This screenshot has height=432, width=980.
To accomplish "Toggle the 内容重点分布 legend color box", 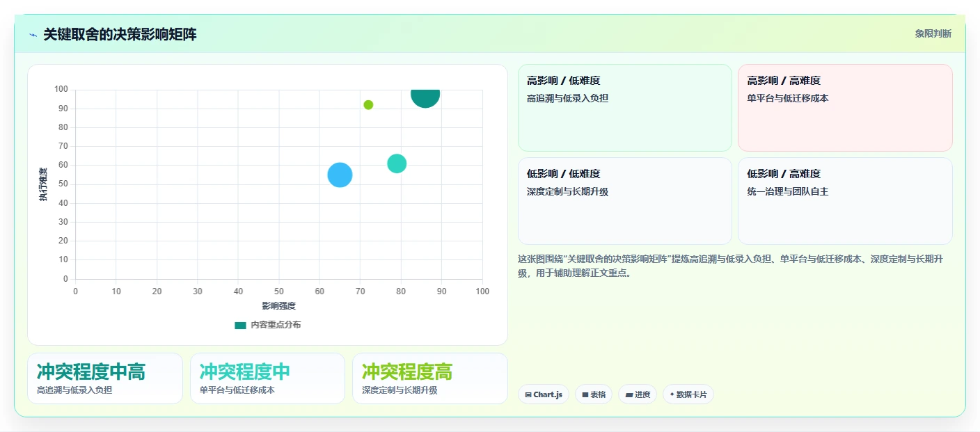I will pyautogui.click(x=240, y=325).
